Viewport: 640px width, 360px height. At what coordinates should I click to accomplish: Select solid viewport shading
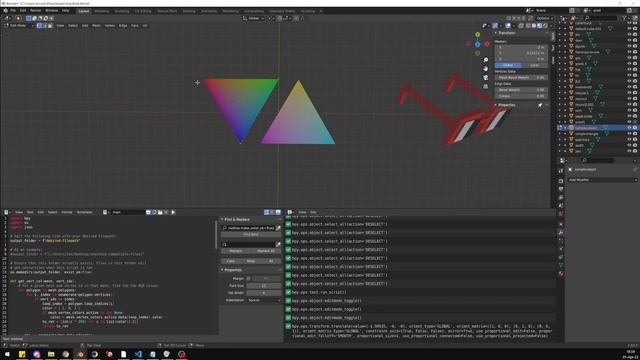[x=534, y=25]
